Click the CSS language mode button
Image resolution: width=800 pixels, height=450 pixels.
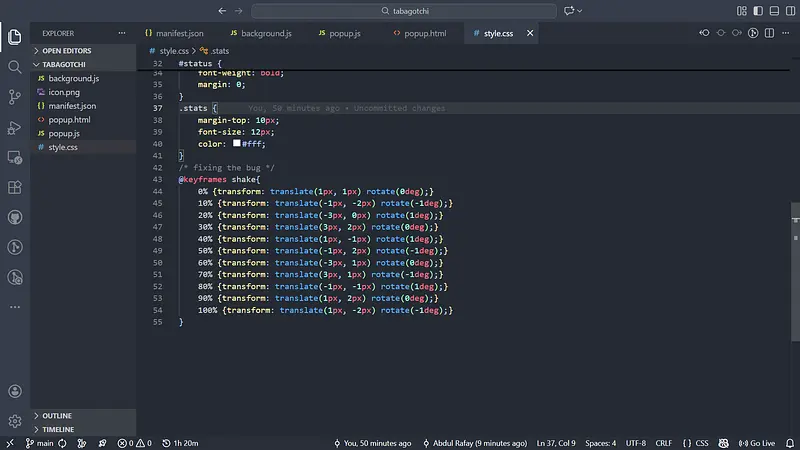click(696, 442)
